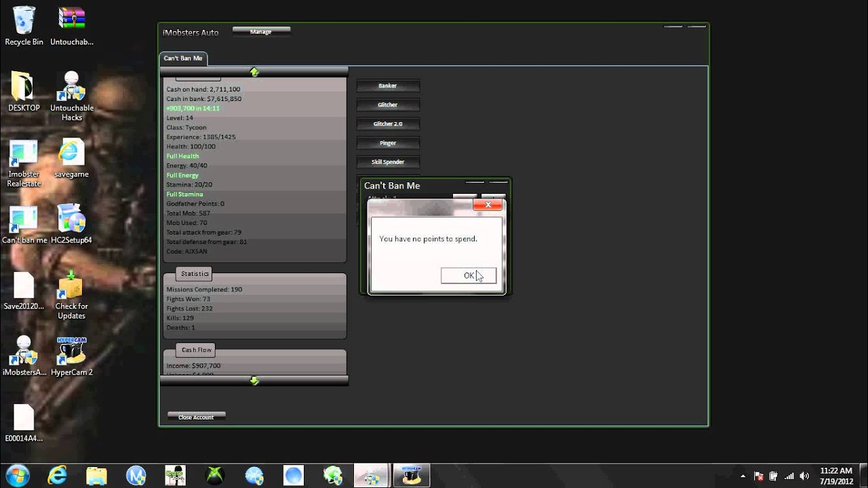Click the 'Kills: 129' statistic

[x=180, y=318]
